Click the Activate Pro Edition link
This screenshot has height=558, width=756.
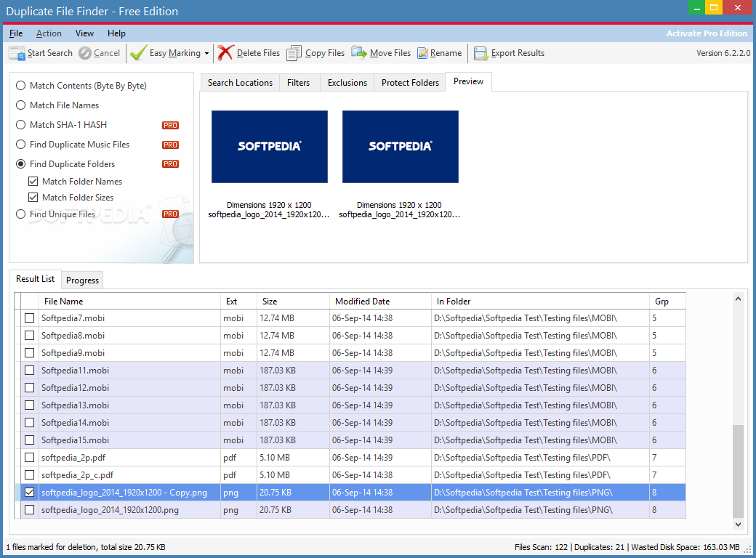[707, 33]
